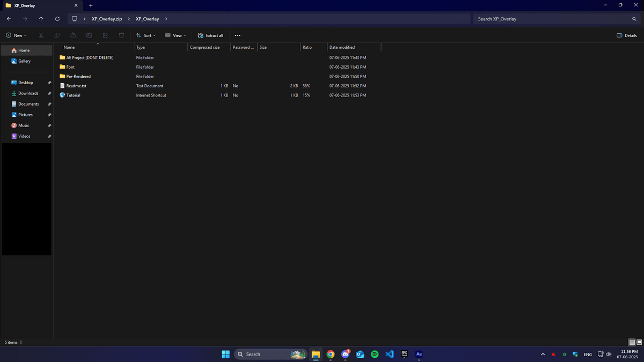644x362 pixels.
Task: Open Downloads in the sidebar
Action: click(28, 93)
